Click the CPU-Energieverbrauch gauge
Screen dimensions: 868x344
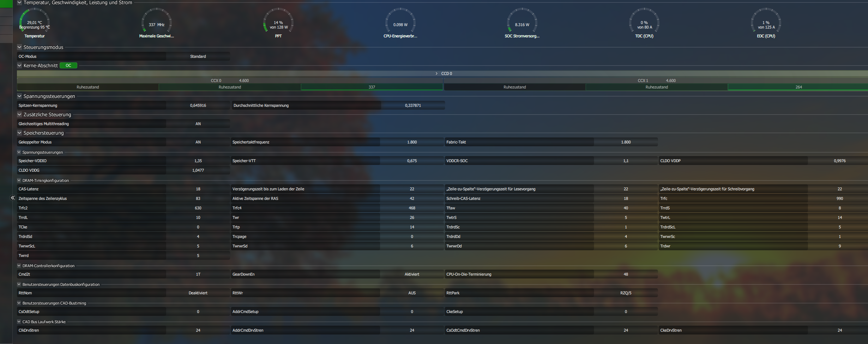[400, 22]
